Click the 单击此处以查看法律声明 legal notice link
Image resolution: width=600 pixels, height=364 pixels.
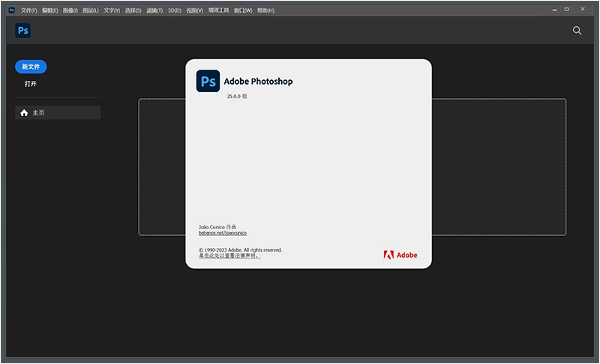229,255
